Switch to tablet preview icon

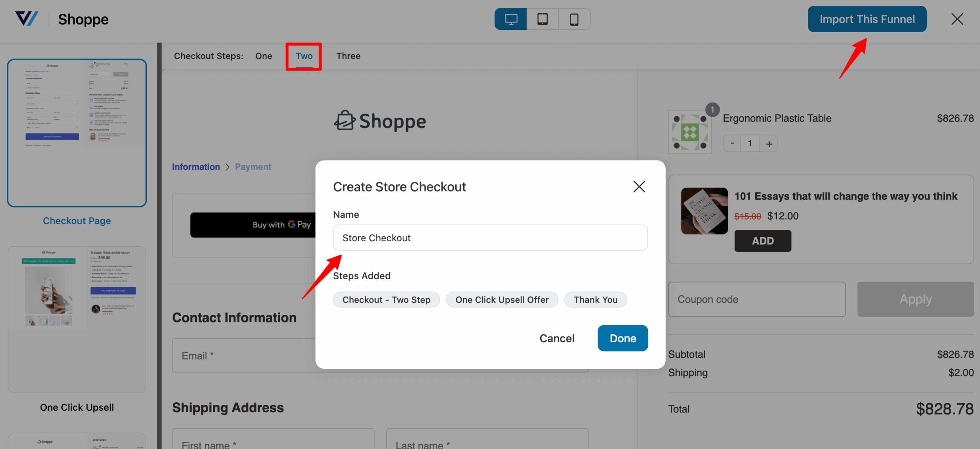[542, 19]
